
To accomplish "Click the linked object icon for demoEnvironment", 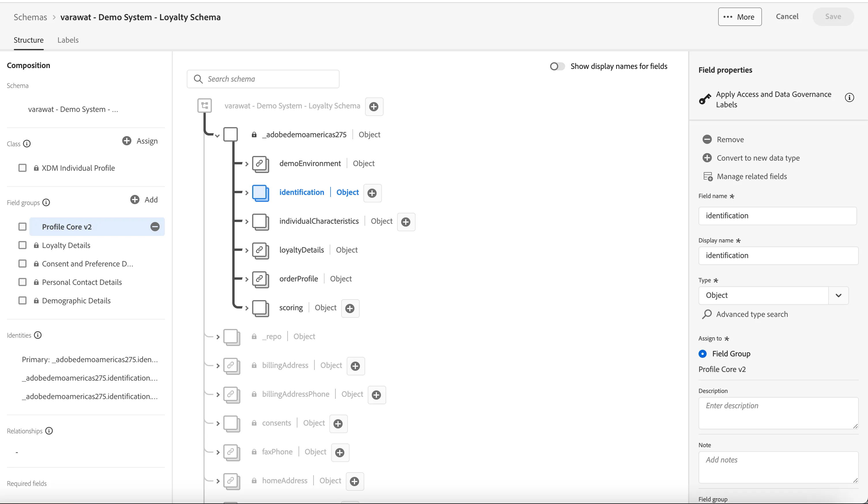I will pos(261,164).
